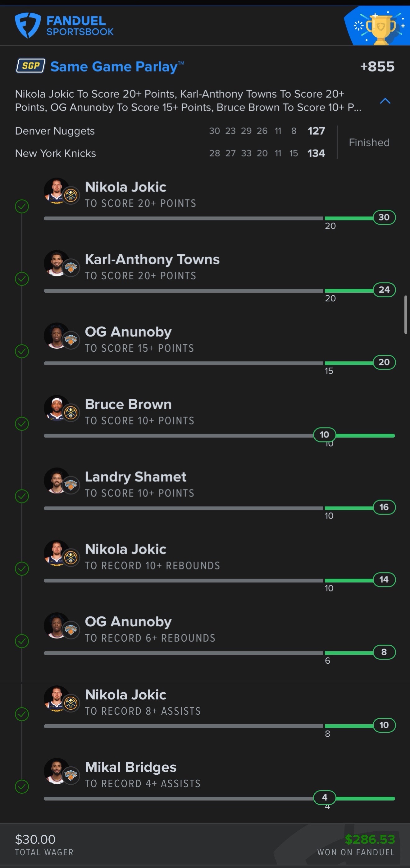Tap the $30.00 Total Wager amount
This screenshot has height=868, width=410.
click(x=35, y=839)
